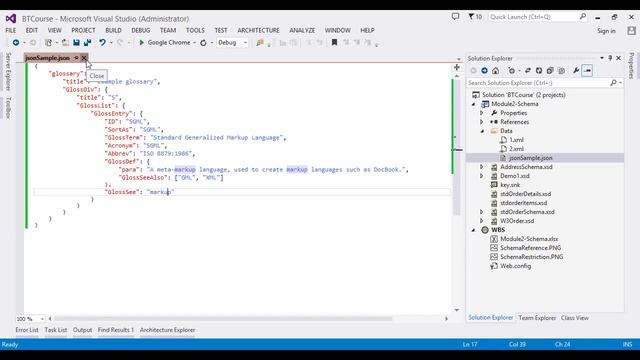Click the Pending Changes Filter icon in Solution Explorer
The height and width of the screenshot is (360, 640).
click(x=511, y=71)
